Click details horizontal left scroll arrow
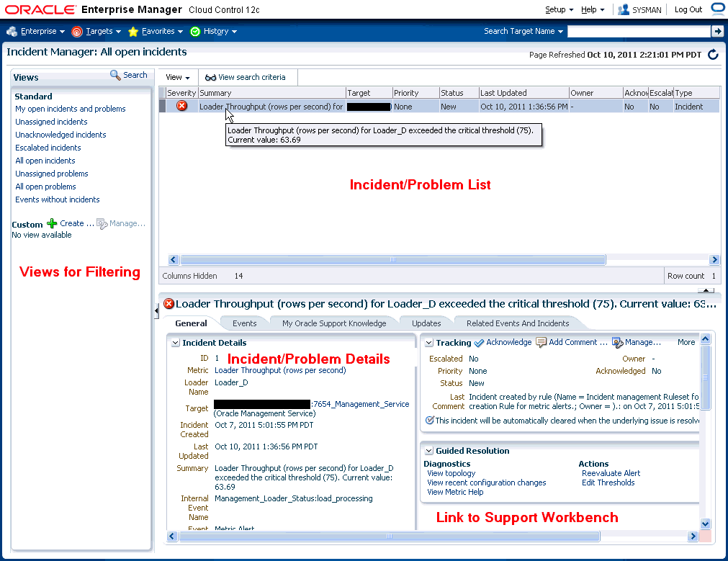The width and height of the screenshot is (728, 561). (x=172, y=537)
